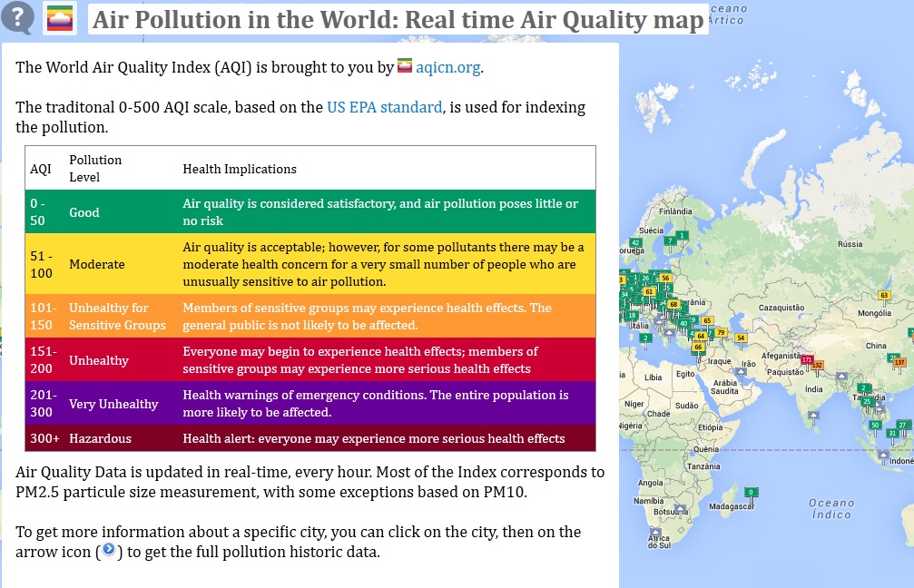Click the green Good AQI level row
This screenshot has width=914, height=588.
tap(310, 212)
